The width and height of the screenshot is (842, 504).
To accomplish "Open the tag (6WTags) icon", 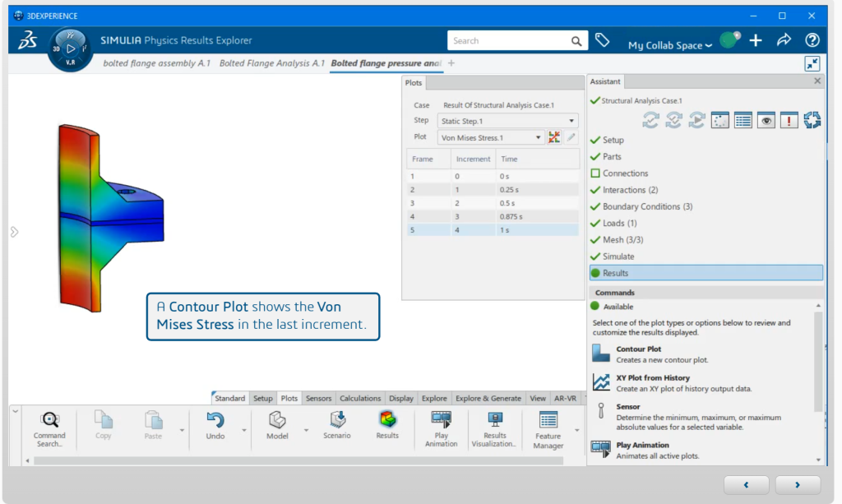I will [x=603, y=40].
